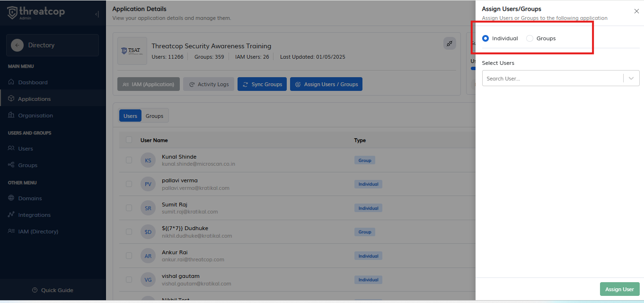Open the Activity Logs button
The width and height of the screenshot is (644, 303).
tap(209, 84)
